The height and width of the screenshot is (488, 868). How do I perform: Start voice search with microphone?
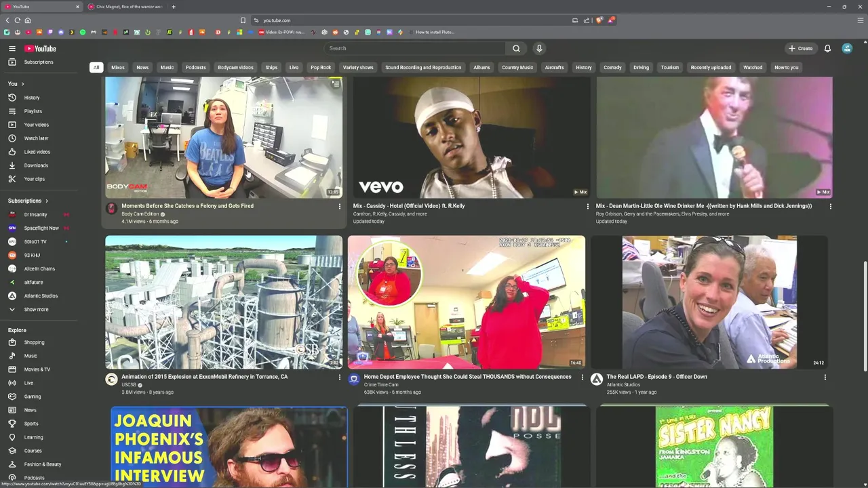tap(539, 48)
